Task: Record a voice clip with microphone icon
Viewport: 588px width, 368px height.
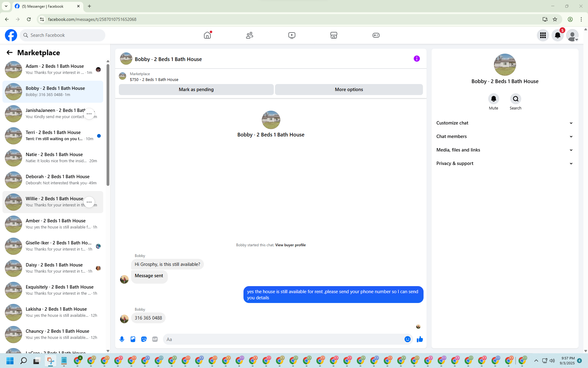Action: pos(122,339)
